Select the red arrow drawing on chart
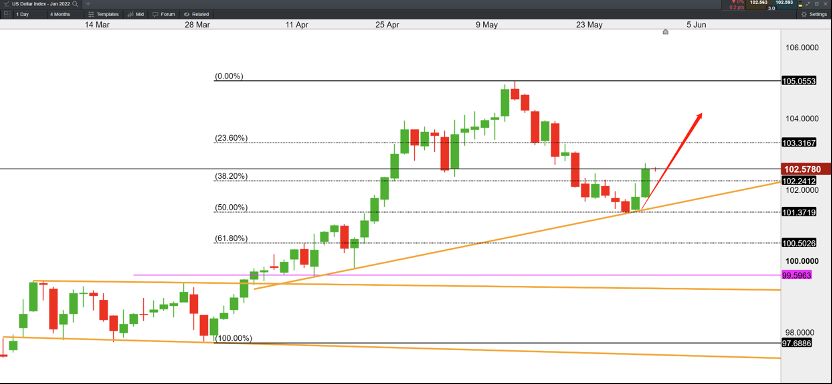The height and width of the screenshot is (384, 832). (671, 162)
